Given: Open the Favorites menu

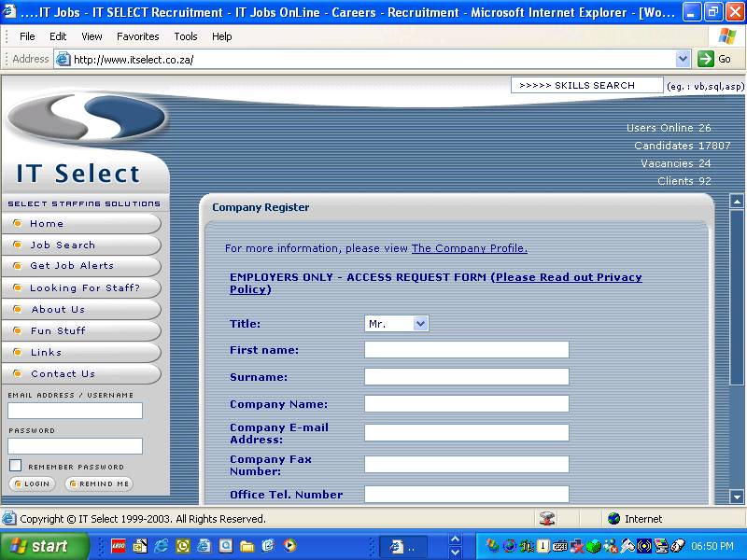Looking at the screenshot, I should coord(137,36).
